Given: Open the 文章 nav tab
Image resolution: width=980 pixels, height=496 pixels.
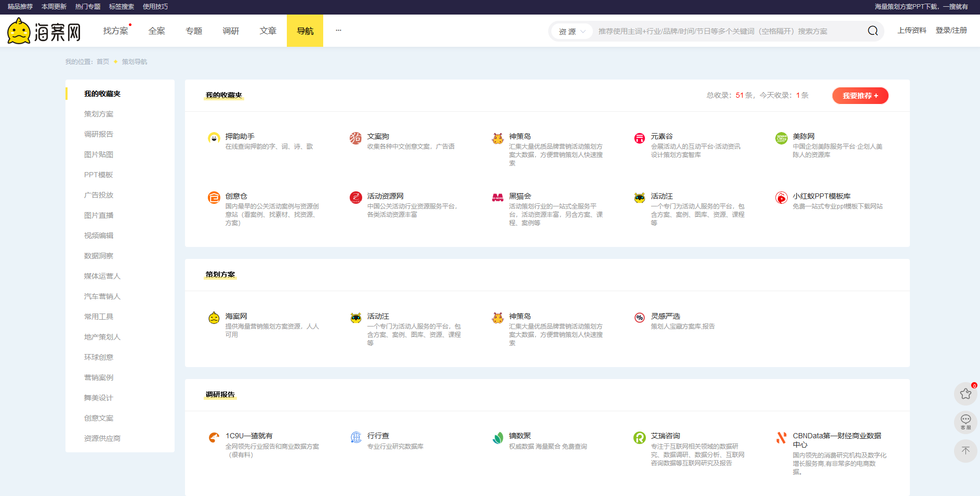Looking at the screenshot, I should [268, 31].
